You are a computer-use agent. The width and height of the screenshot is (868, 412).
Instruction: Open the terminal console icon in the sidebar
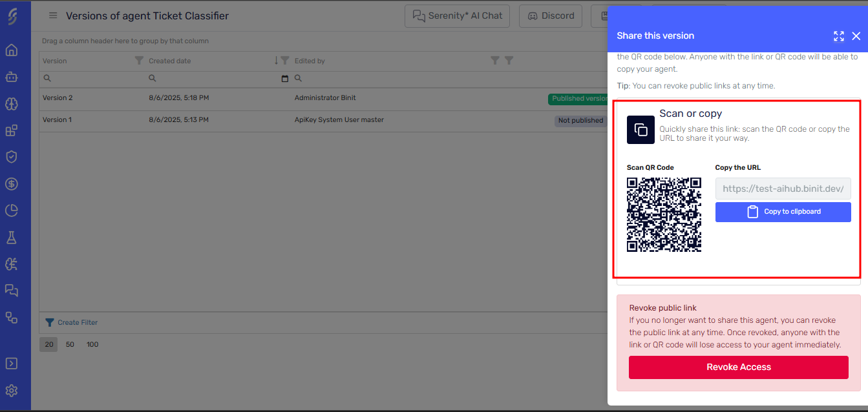pyautogui.click(x=12, y=364)
